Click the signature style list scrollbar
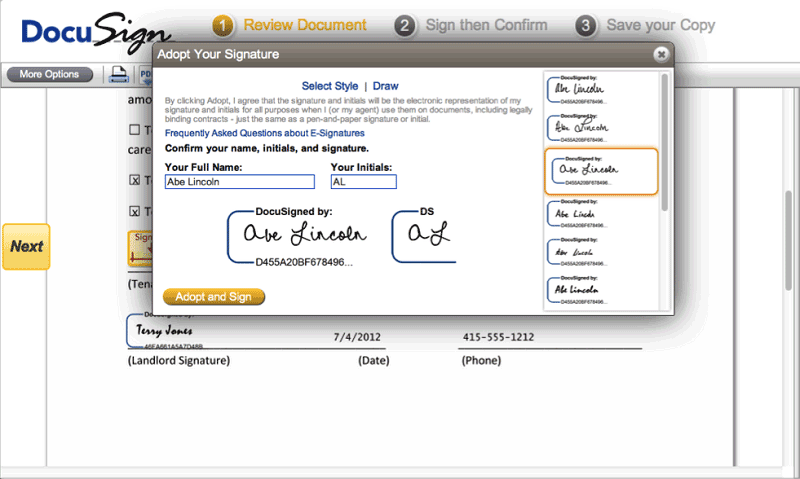 click(664, 142)
